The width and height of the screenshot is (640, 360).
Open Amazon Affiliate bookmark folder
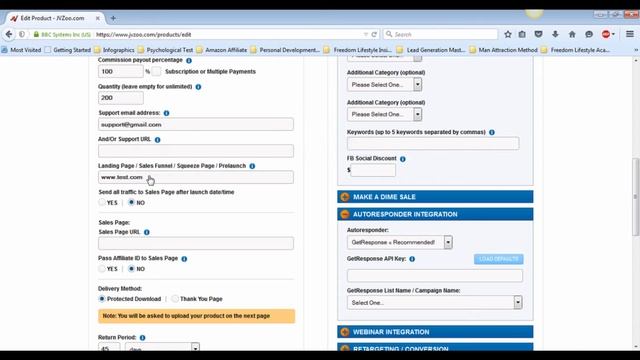pos(222,50)
